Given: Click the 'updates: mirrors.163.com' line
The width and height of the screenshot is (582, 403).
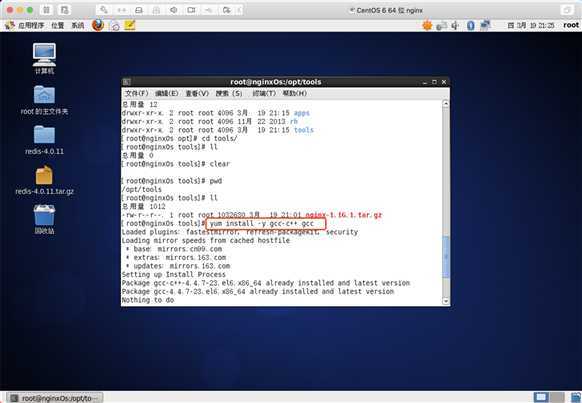Looking at the screenshot, I should click(178, 266).
